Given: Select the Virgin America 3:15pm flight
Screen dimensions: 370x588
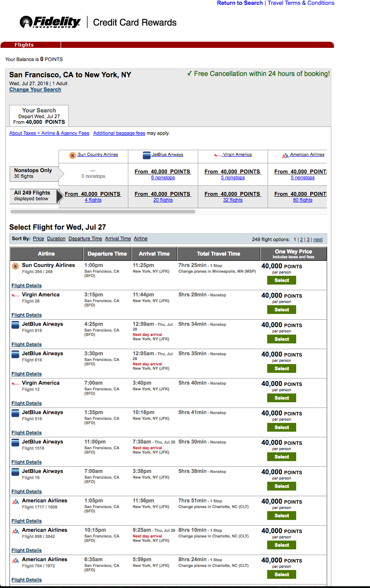Looking at the screenshot, I should pyautogui.click(x=282, y=310).
